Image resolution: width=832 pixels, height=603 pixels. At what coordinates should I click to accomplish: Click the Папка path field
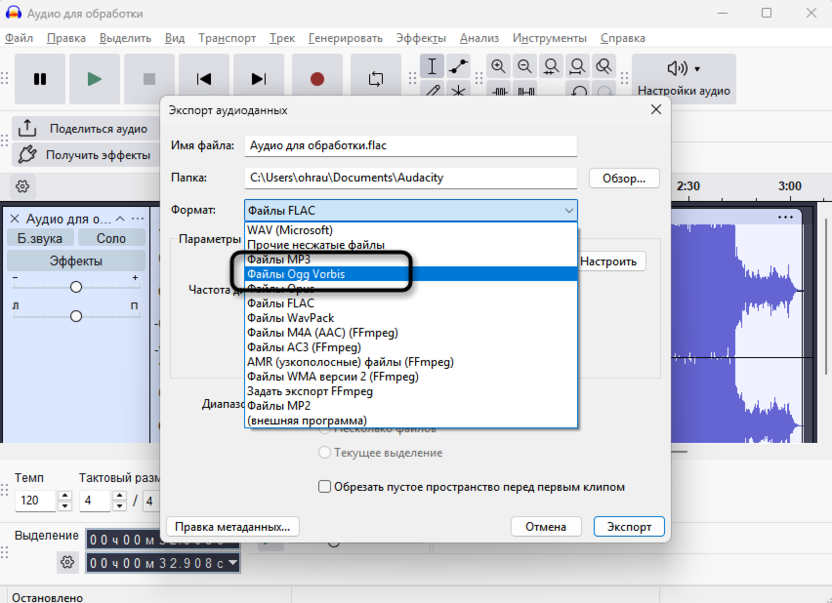tap(411, 178)
